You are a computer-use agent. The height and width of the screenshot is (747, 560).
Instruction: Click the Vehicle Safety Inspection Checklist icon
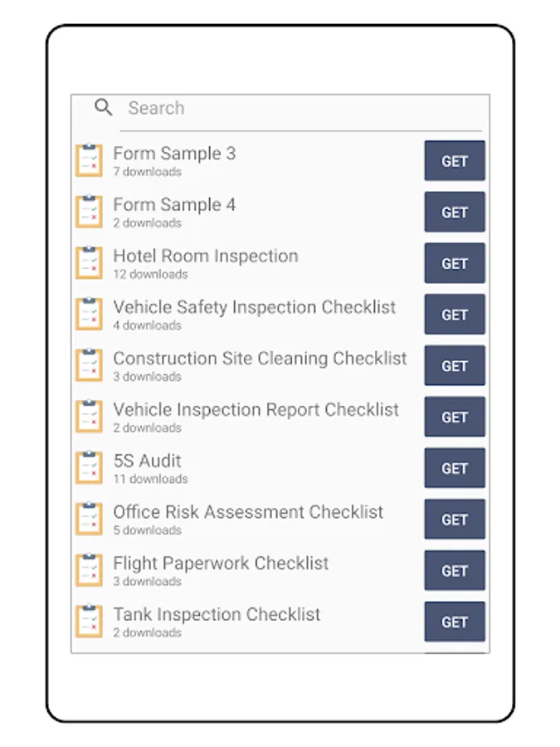[89, 315]
